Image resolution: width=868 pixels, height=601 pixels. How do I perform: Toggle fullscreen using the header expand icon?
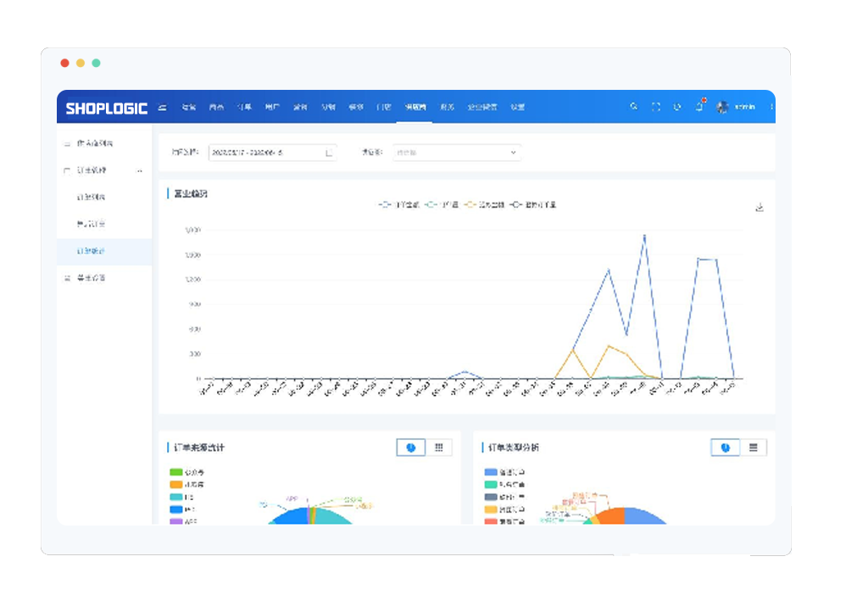[x=655, y=107]
